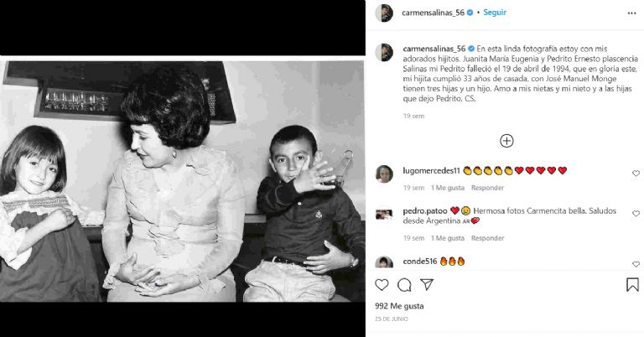Image resolution: width=644 pixels, height=337 pixels.
Task: View the 992 Me gusta likes list
Action: point(399,306)
